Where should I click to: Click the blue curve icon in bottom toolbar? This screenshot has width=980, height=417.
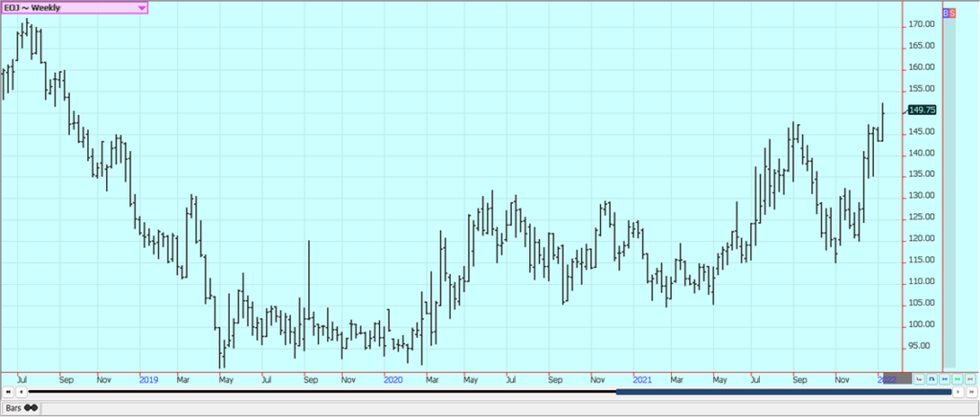tap(932, 379)
